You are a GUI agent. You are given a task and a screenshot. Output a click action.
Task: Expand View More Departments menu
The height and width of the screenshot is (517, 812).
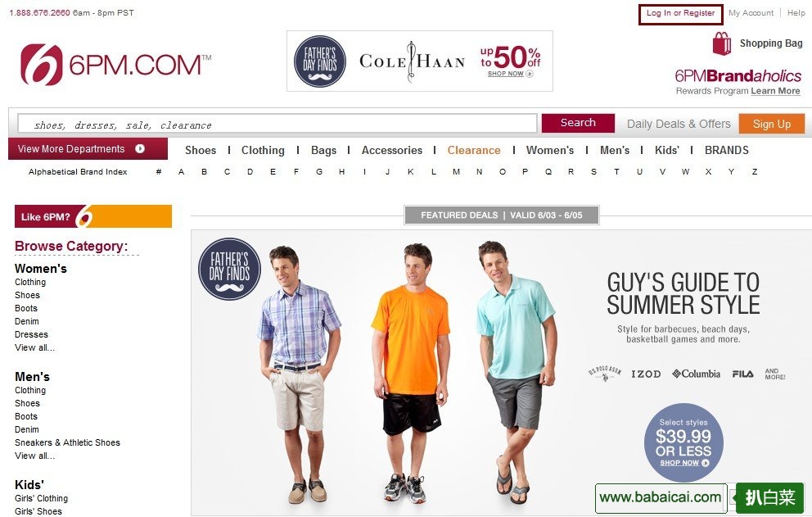88,149
